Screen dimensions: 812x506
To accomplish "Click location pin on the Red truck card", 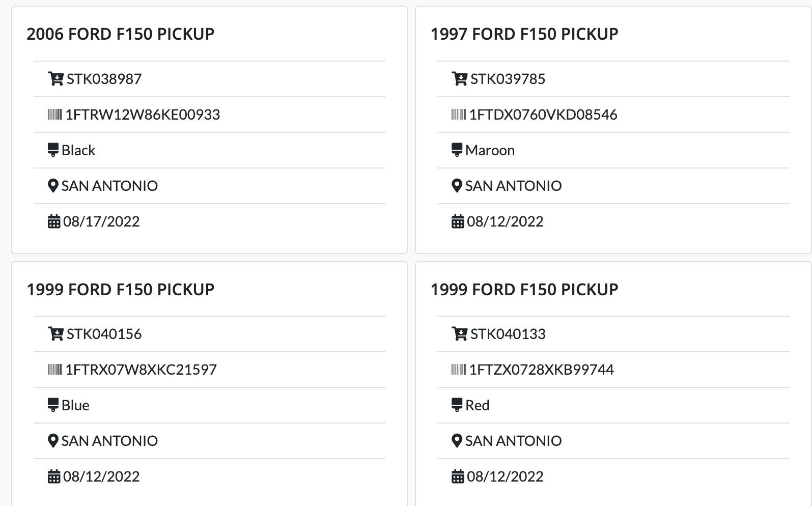I will tap(457, 441).
